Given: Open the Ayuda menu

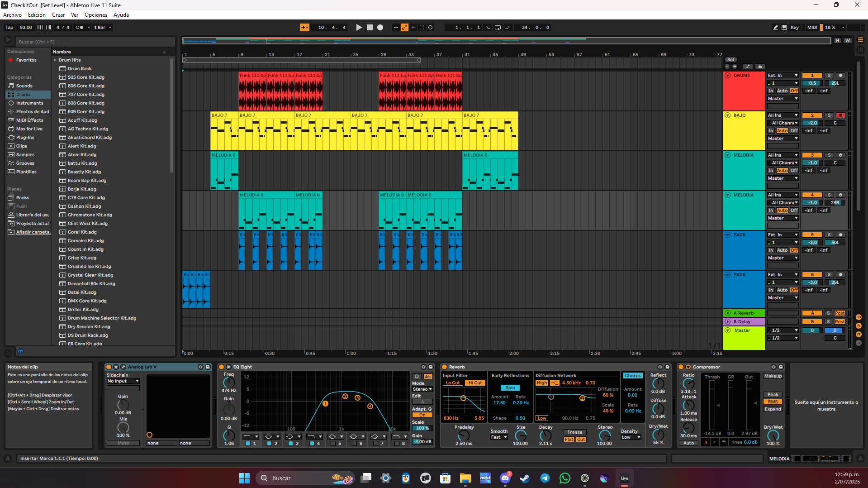Looking at the screenshot, I should pos(121,15).
